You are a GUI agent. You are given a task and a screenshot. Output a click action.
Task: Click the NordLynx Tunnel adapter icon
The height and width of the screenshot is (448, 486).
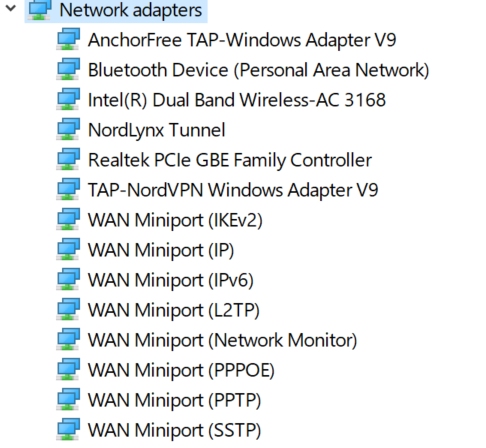coord(68,129)
